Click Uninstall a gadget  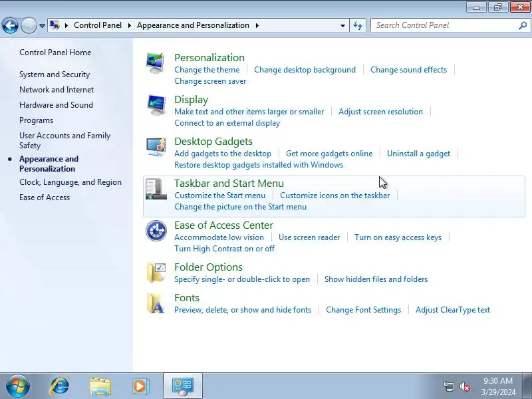pyautogui.click(x=419, y=154)
